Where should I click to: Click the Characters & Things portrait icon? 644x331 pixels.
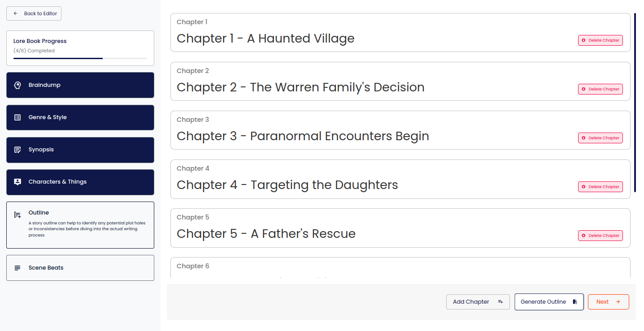17,182
